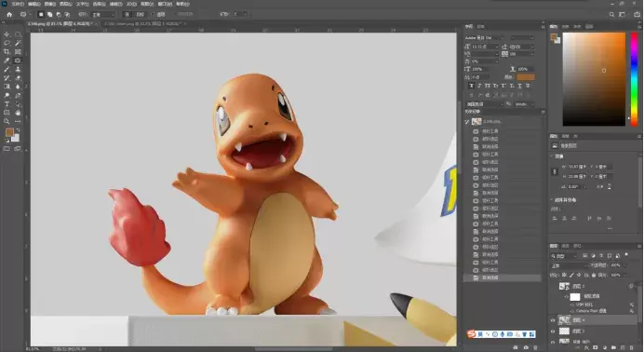Delete layer trash icon in Layers panel
The image size is (644, 352).
[x=632, y=347]
